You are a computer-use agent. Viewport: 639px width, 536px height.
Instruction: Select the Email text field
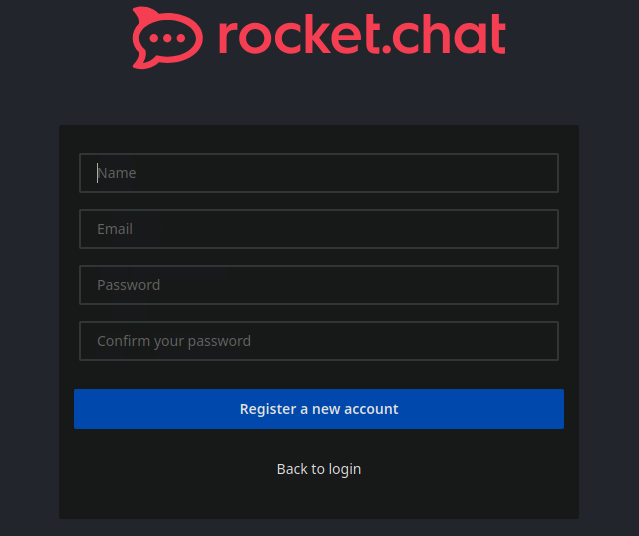318,229
